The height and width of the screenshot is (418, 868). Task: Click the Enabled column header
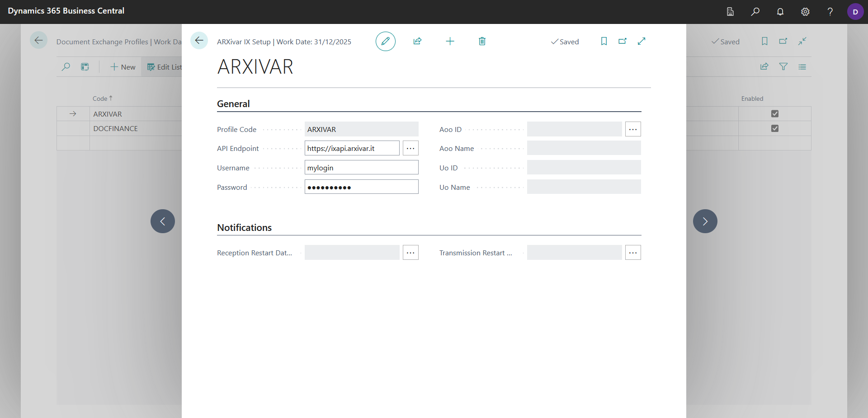click(x=752, y=99)
